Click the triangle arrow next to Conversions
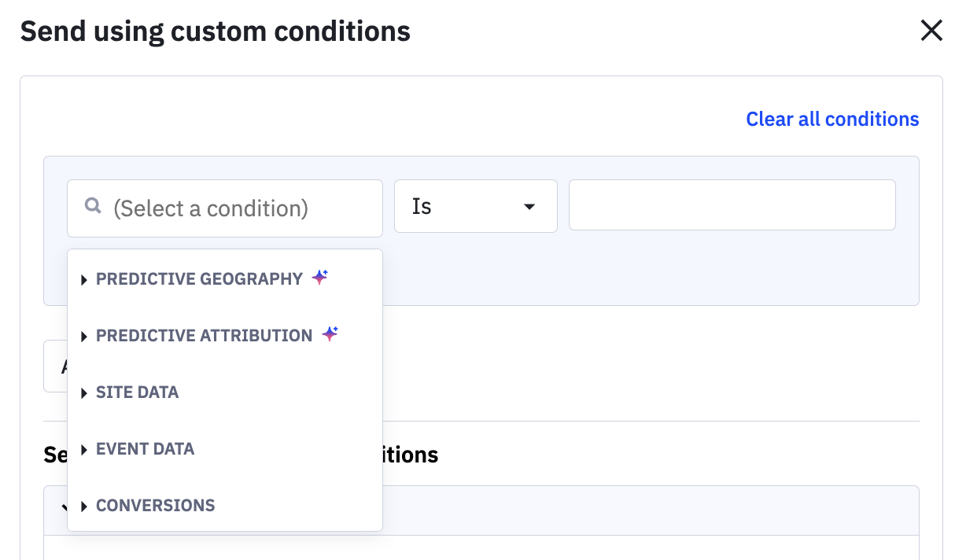Screen dimensions: 966x560 coord(84,507)
